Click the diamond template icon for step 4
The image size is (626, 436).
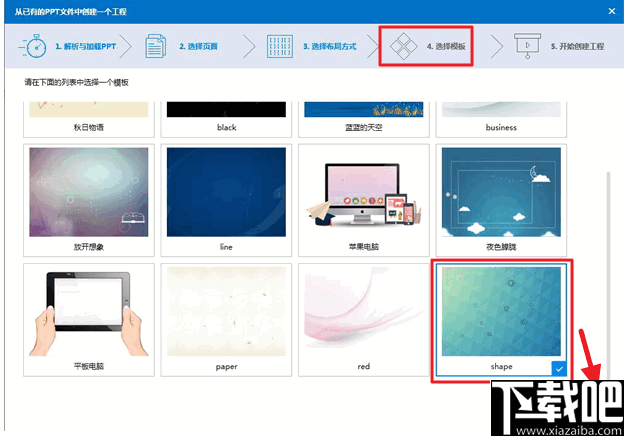[x=403, y=46]
